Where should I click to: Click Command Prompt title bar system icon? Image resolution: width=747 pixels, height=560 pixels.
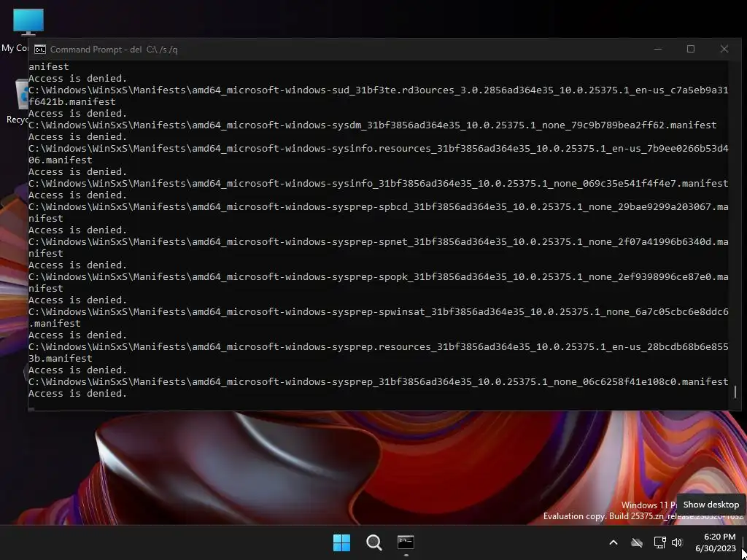[40, 50]
